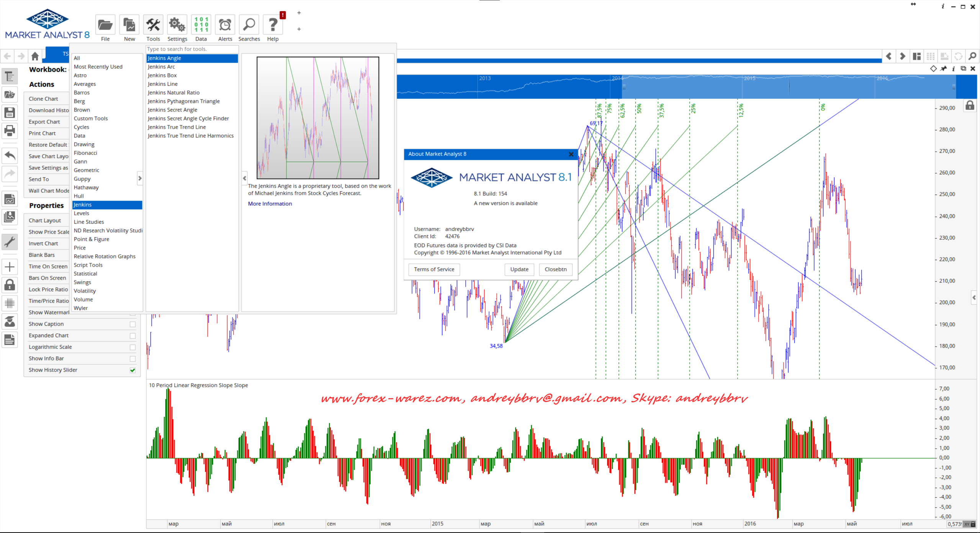Open the Settings gears icon
The height and width of the screenshot is (533, 980).
(177, 25)
